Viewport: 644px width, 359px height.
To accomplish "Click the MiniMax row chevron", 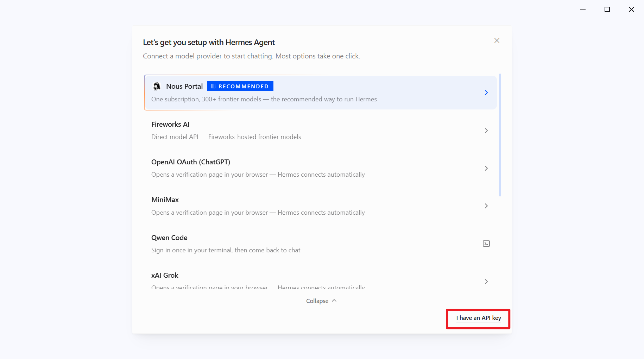I will (x=486, y=206).
